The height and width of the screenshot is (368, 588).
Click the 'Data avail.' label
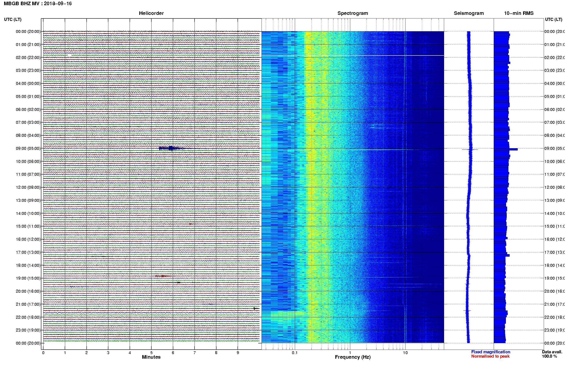[552, 352]
